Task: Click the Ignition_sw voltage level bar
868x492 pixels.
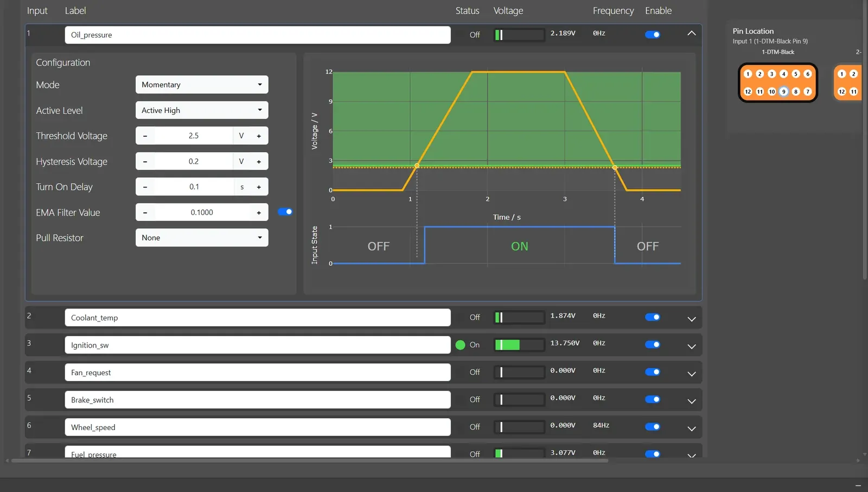Action: 519,345
